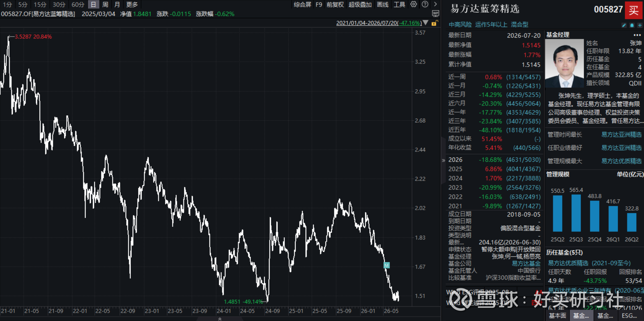Click the 最新净值 value 1.5145
The image size is (644, 321).
[x=531, y=45]
